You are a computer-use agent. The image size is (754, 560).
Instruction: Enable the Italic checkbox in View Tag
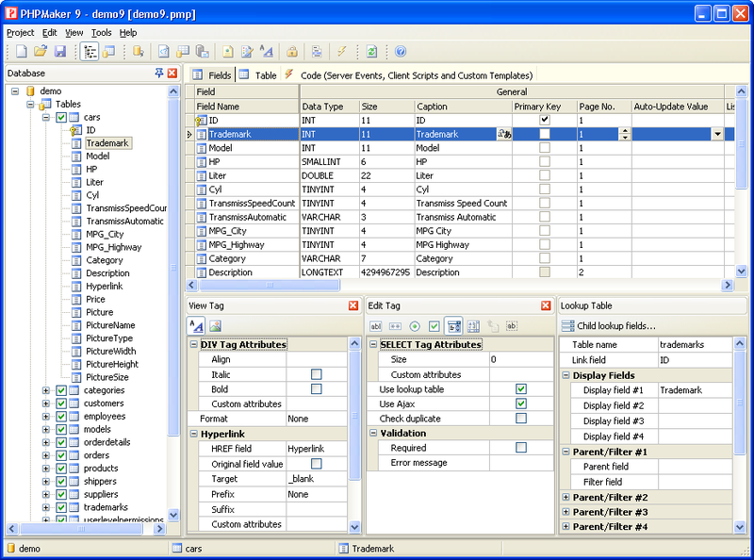tap(316, 374)
